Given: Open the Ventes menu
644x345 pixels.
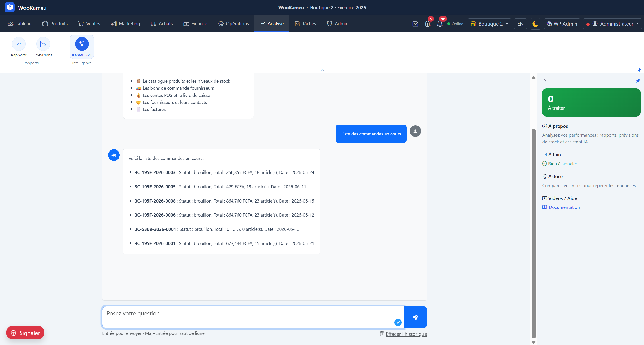Looking at the screenshot, I should [89, 24].
